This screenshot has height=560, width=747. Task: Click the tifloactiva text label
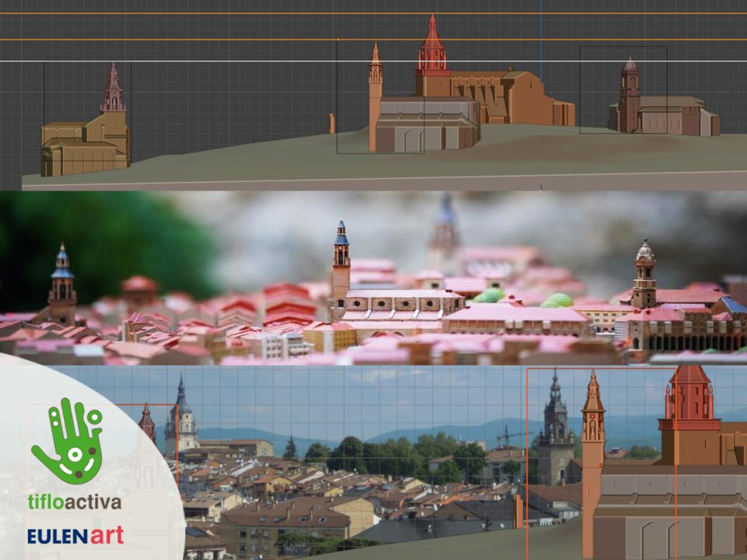pos(75,502)
